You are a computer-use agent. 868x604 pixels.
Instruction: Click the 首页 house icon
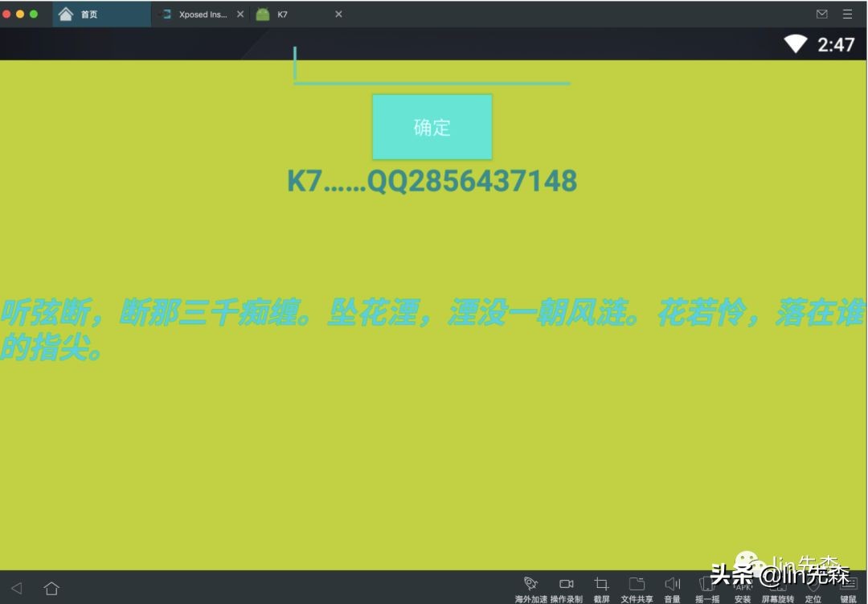66,14
